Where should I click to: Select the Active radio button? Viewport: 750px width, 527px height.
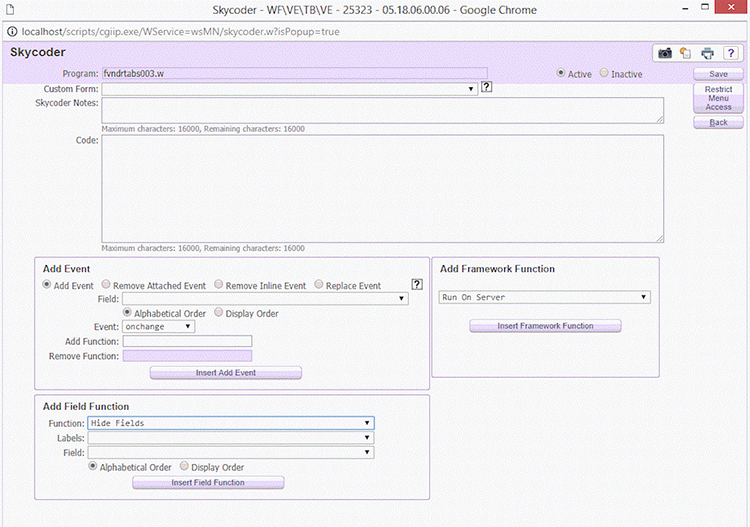[x=561, y=73]
